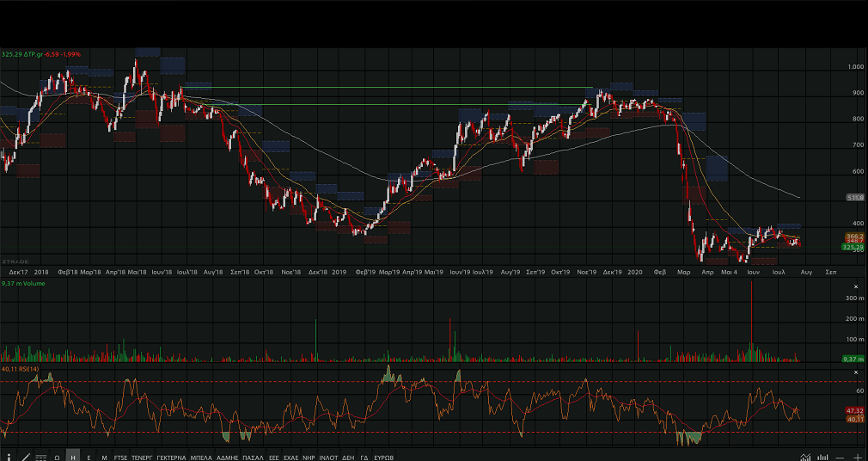Click the bar chart type icon
868x461 pixels.
point(823,458)
